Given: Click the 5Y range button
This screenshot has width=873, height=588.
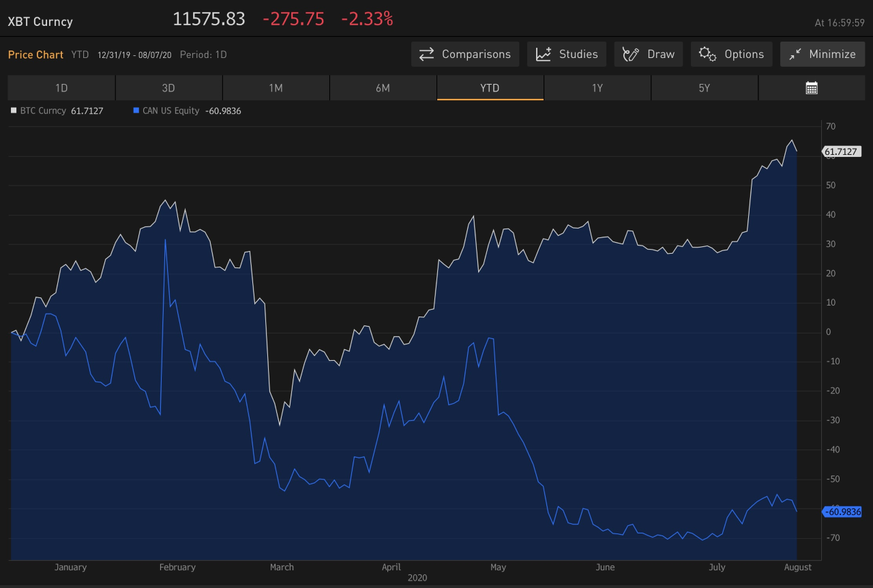Looking at the screenshot, I should [x=705, y=87].
